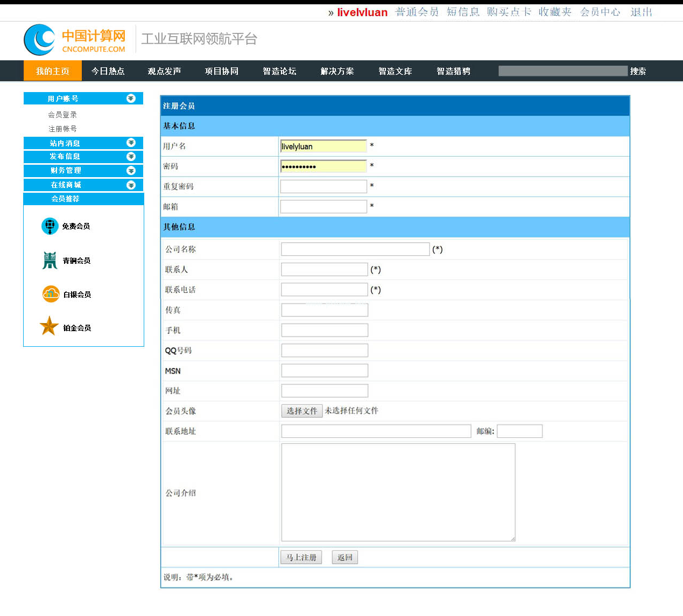Open 会员登录 in the sidebar
The image size is (683, 616).
[x=62, y=115]
